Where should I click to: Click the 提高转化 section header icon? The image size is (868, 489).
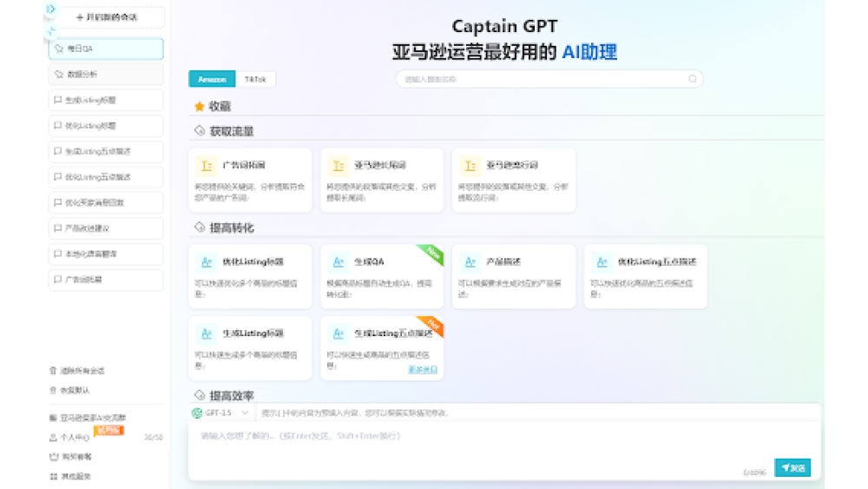(x=200, y=227)
